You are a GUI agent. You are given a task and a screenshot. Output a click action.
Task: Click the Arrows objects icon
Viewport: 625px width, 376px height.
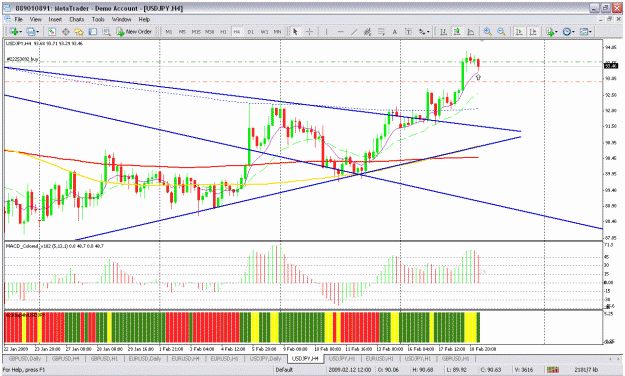[x=422, y=31]
